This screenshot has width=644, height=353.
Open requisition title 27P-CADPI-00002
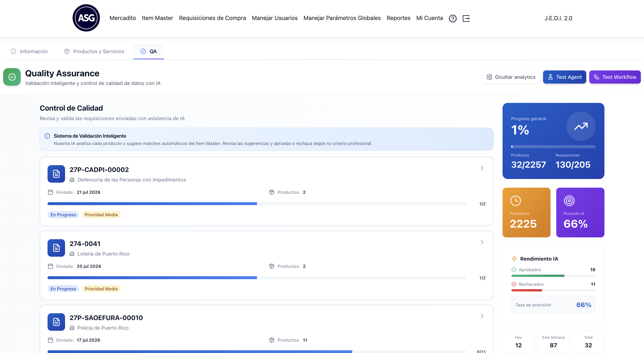[x=99, y=170]
